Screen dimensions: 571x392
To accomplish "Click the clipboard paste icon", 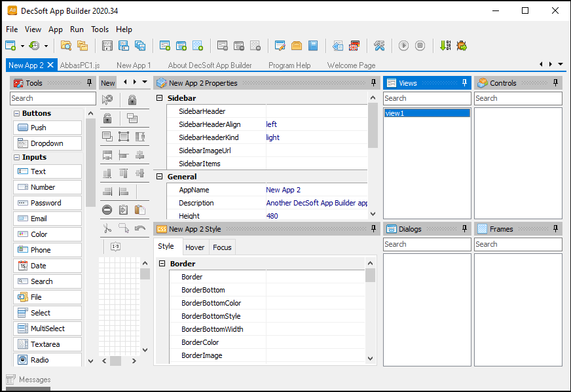I will (x=140, y=209).
